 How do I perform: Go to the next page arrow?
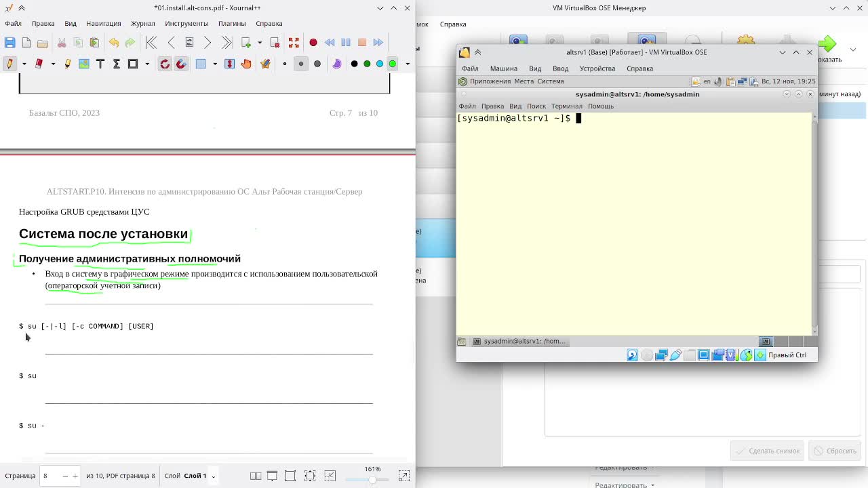click(x=208, y=43)
